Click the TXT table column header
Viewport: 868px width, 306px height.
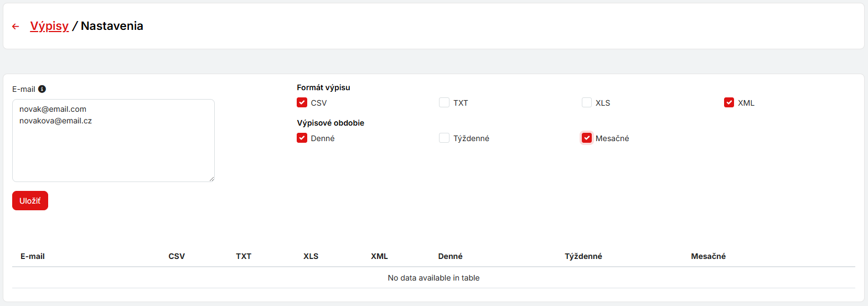244,256
